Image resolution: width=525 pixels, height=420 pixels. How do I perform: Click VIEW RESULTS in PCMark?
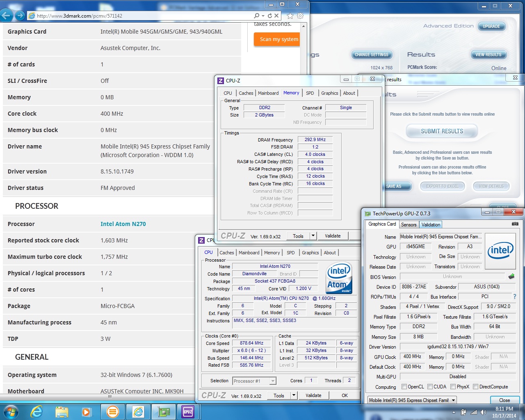488,55
